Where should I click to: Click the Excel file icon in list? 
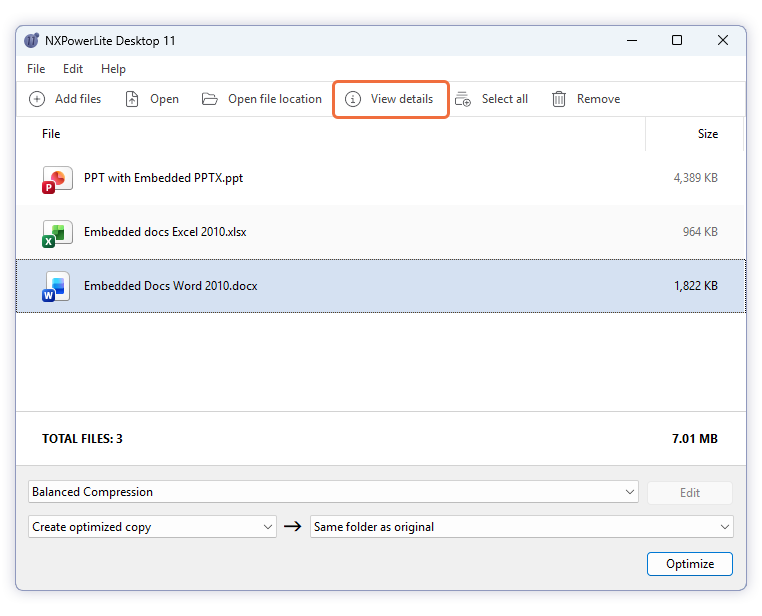click(57, 233)
